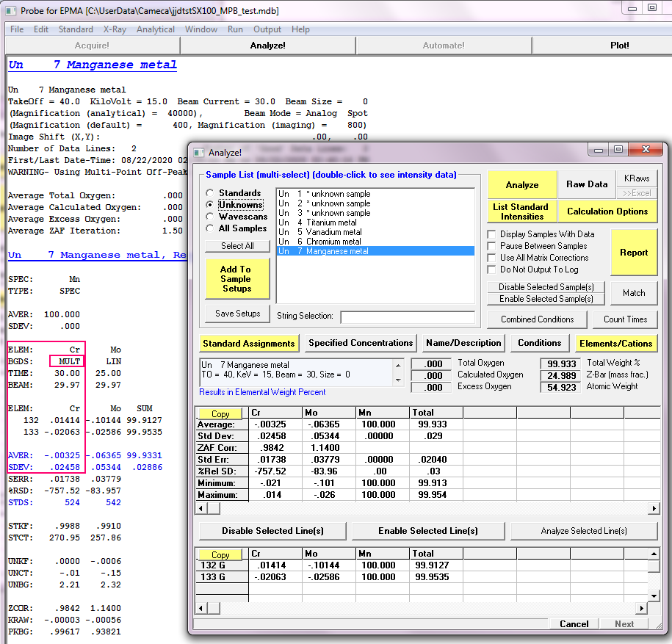Screen dimensions: 672x644
Task: Click List Standard Intensities button
Action: click(520, 211)
